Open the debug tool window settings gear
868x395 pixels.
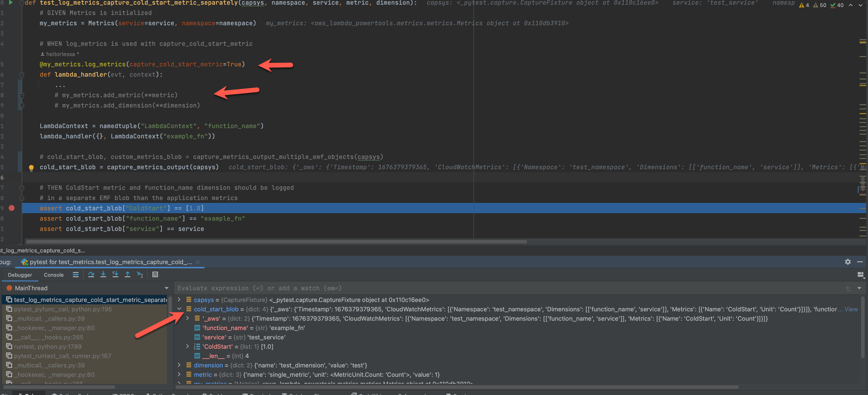tap(848, 262)
